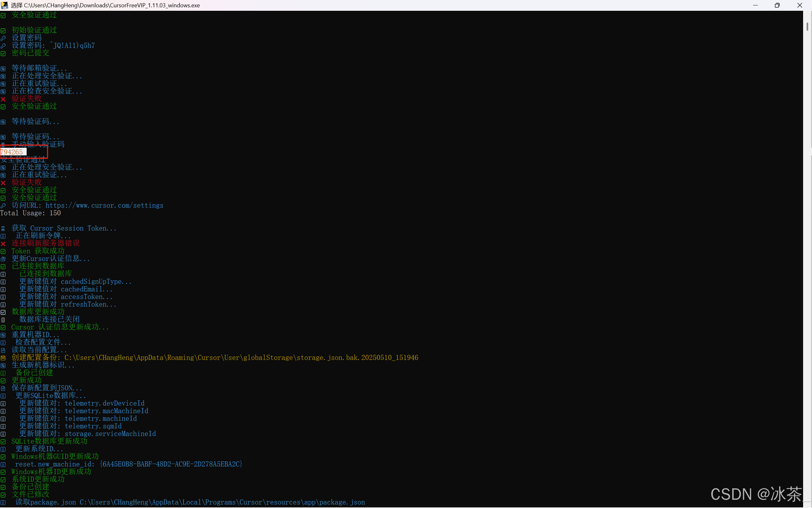Click checkmark beside 密码已提交
Viewport: 812px width, 508px height.
[3, 53]
